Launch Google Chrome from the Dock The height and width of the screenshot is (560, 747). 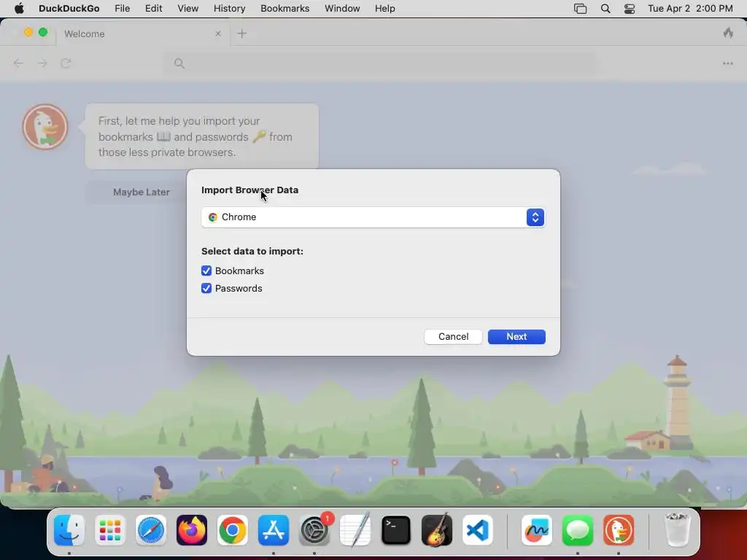click(x=233, y=530)
